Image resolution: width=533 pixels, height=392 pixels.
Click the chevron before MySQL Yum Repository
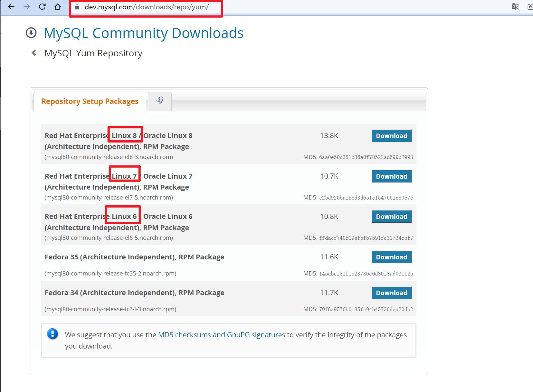pos(34,53)
